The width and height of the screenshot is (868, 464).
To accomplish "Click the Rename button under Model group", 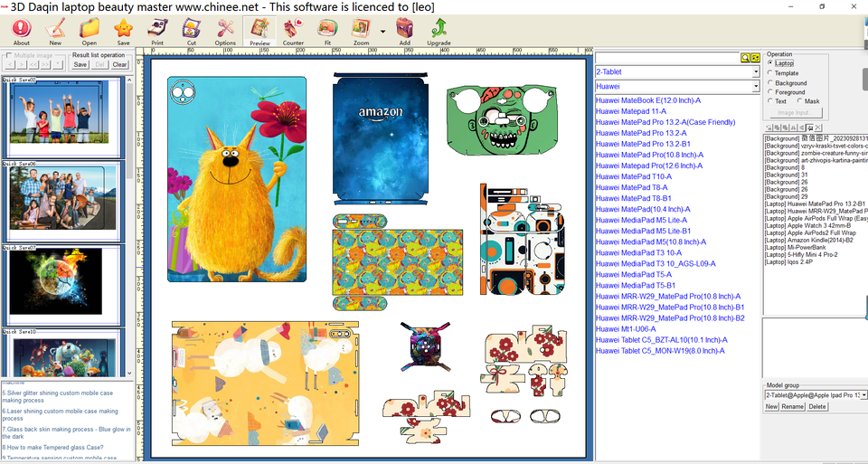I will (x=792, y=407).
